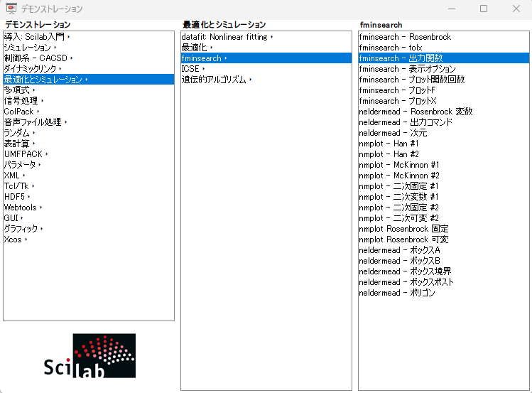Image resolution: width=532 pixels, height=393 pixels.
Task: Launch nmplot Rosenbrock 固定 demo
Action: (x=403, y=229)
